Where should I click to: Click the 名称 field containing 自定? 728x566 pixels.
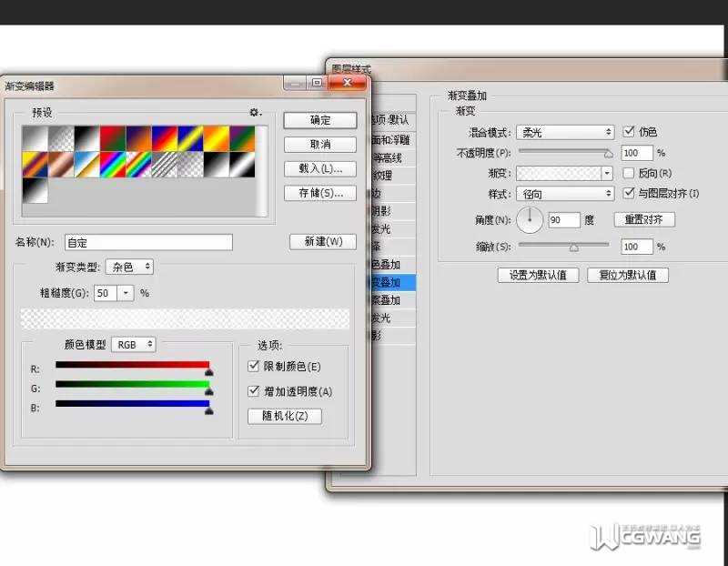point(148,242)
